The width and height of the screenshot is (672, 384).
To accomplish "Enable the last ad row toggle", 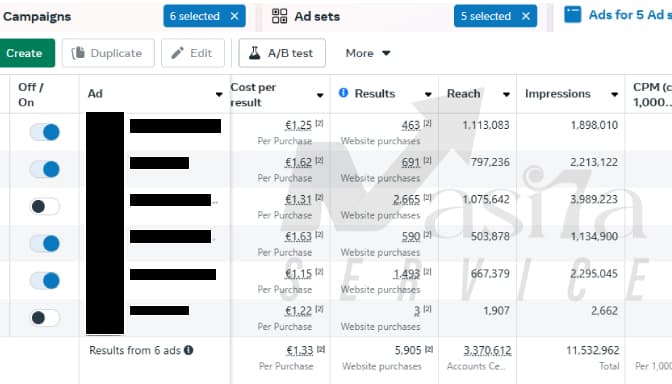I will point(45,318).
